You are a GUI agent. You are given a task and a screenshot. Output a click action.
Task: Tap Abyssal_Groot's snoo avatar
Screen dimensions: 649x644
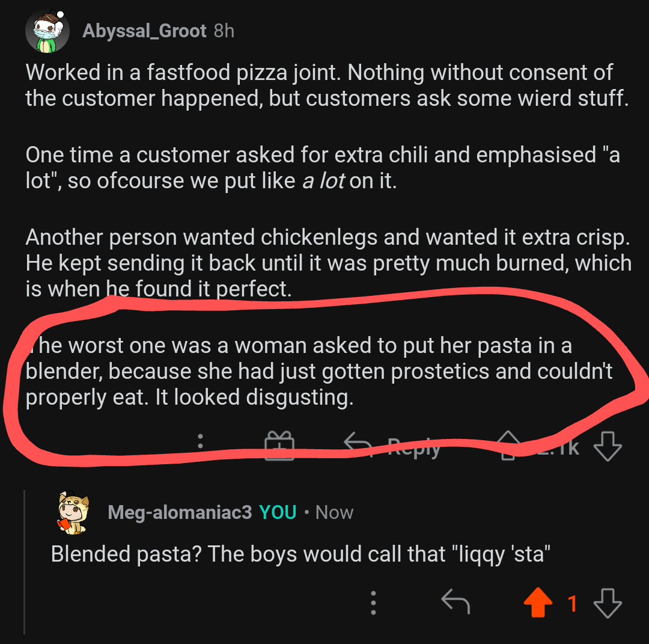47,30
